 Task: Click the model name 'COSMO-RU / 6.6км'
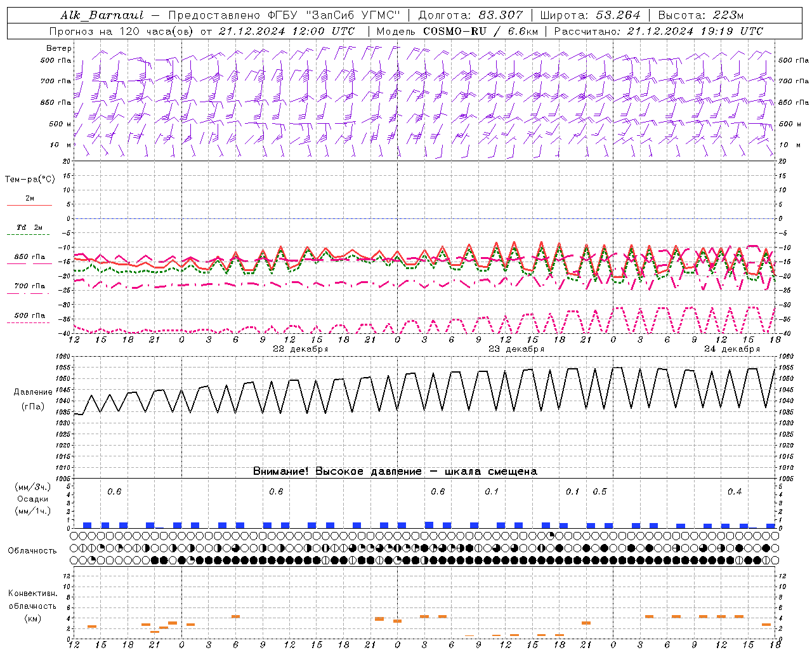[x=480, y=31]
